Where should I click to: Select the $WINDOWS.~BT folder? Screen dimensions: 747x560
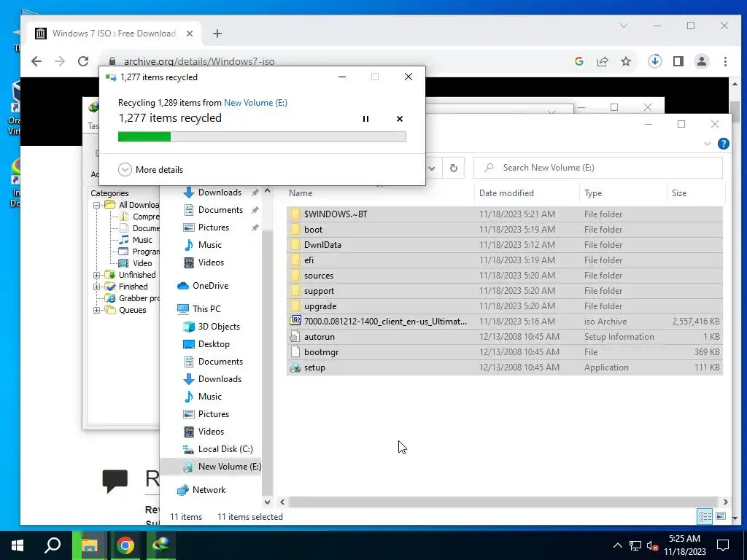[x=505, y=214]
